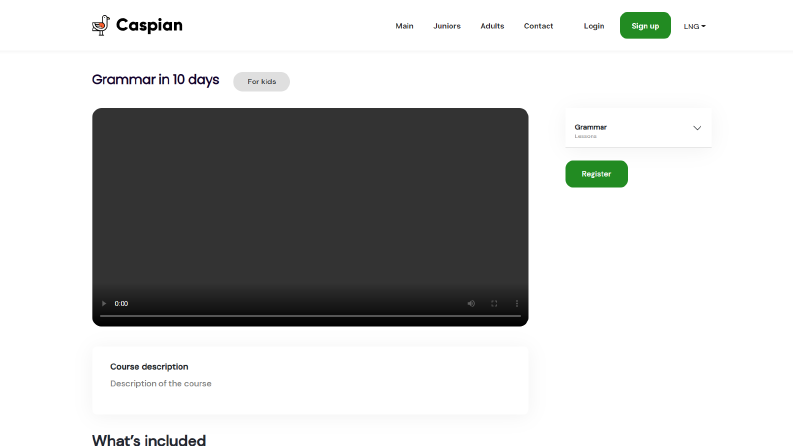The height and width of the screenshot is (446, 793).
Task: Click the What's included heading
Action: 149,440
